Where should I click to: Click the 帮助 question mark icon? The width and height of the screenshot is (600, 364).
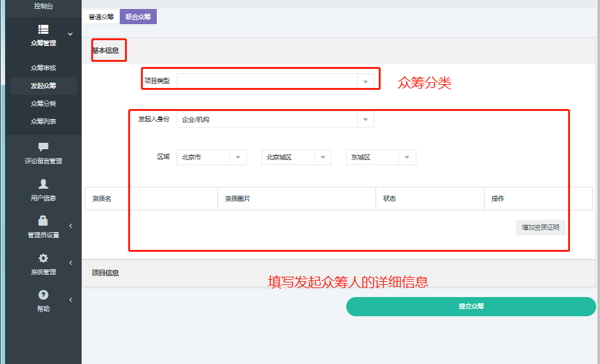point(43,295)
